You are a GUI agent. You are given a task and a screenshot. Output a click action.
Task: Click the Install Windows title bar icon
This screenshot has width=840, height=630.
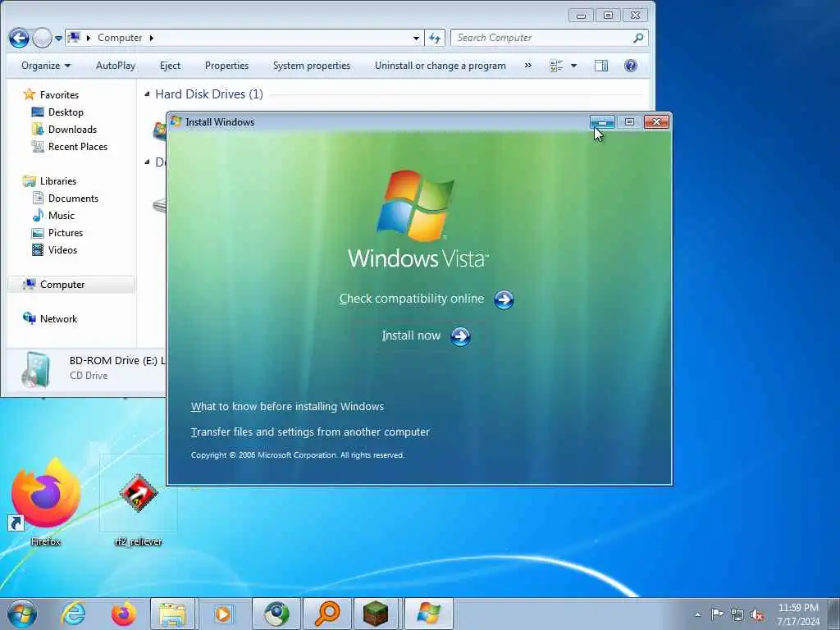176,121
